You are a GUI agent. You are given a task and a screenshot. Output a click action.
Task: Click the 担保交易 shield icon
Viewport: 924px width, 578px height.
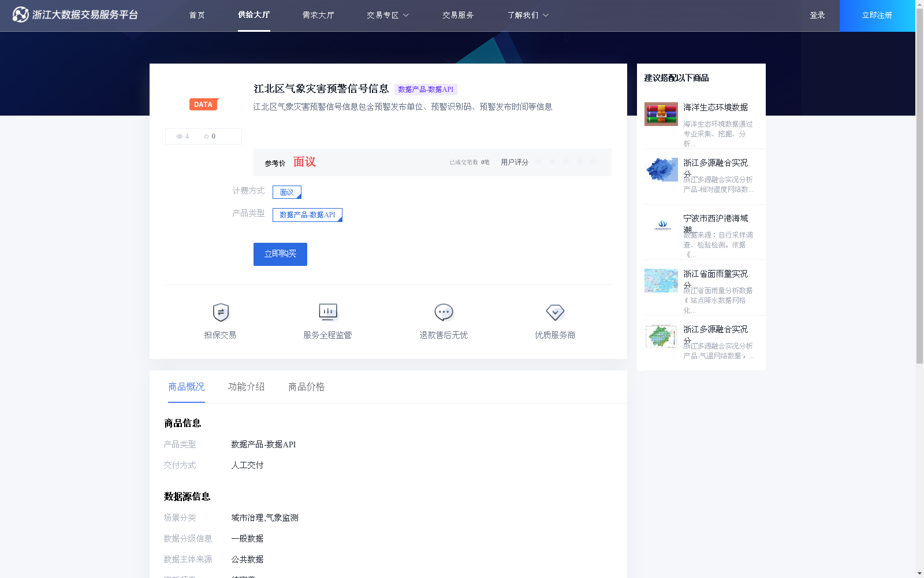(x=221, y=313)
